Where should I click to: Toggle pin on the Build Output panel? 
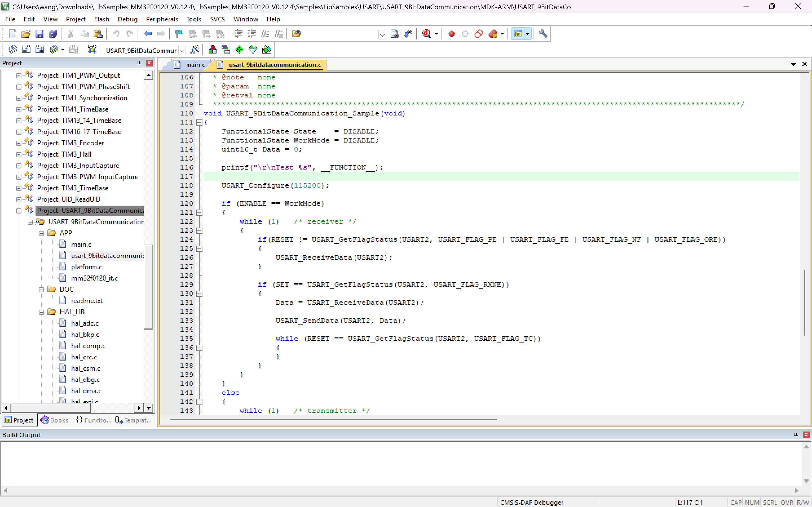[x=796, y=435]
